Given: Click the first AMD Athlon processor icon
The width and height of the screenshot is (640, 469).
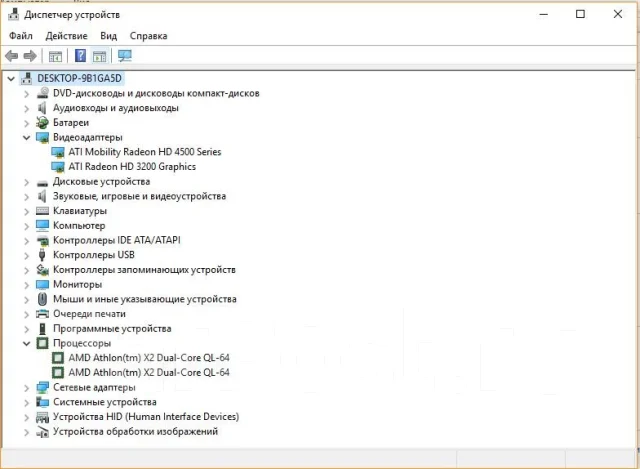Looking at the screenshot, I should [58, 358].
